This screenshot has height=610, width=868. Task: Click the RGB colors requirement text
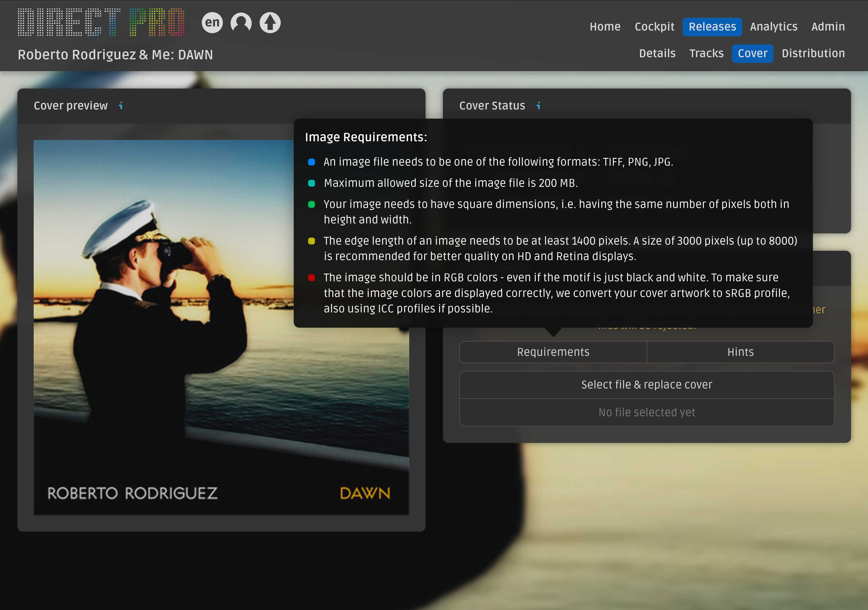tap(556, 293)
